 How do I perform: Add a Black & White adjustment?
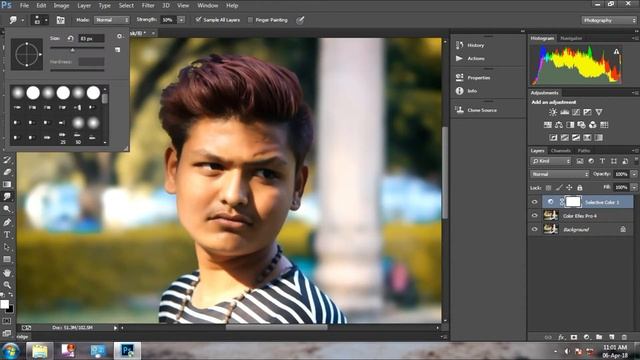point(570,125)
